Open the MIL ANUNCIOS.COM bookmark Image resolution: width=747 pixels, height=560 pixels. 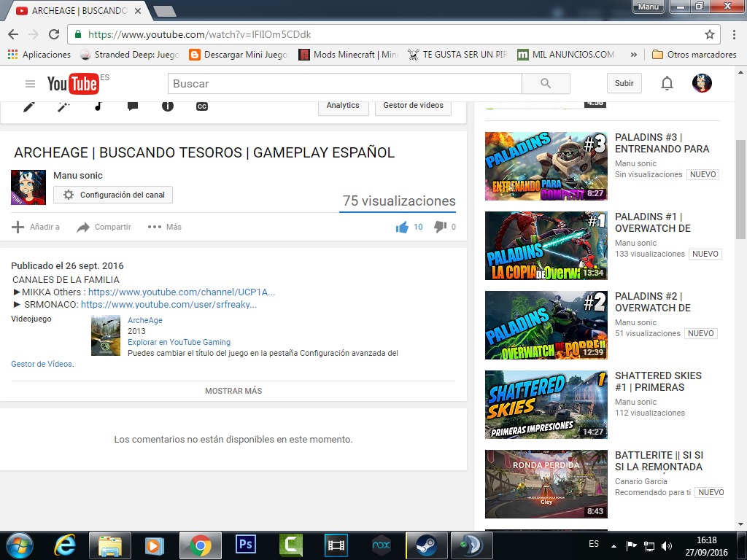click(x=566, y=55)
